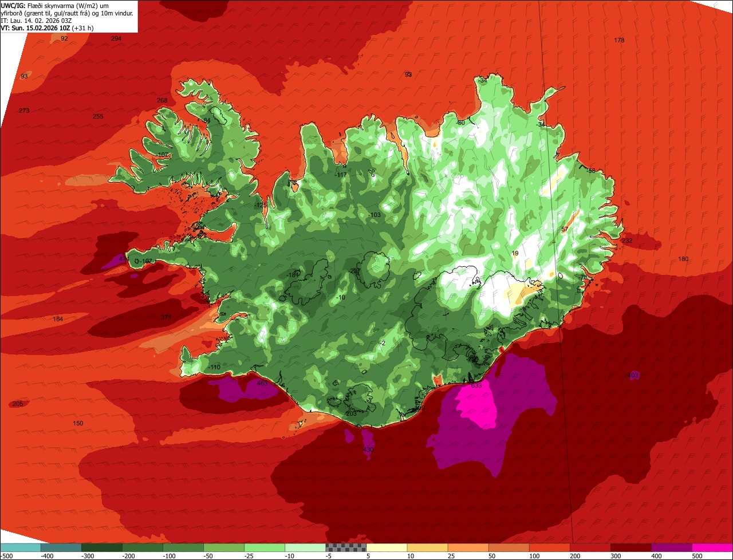This screenshot has height=560, width=733.
Task: Select the map value 178 in the top right
Action: [x=619, y=40]
